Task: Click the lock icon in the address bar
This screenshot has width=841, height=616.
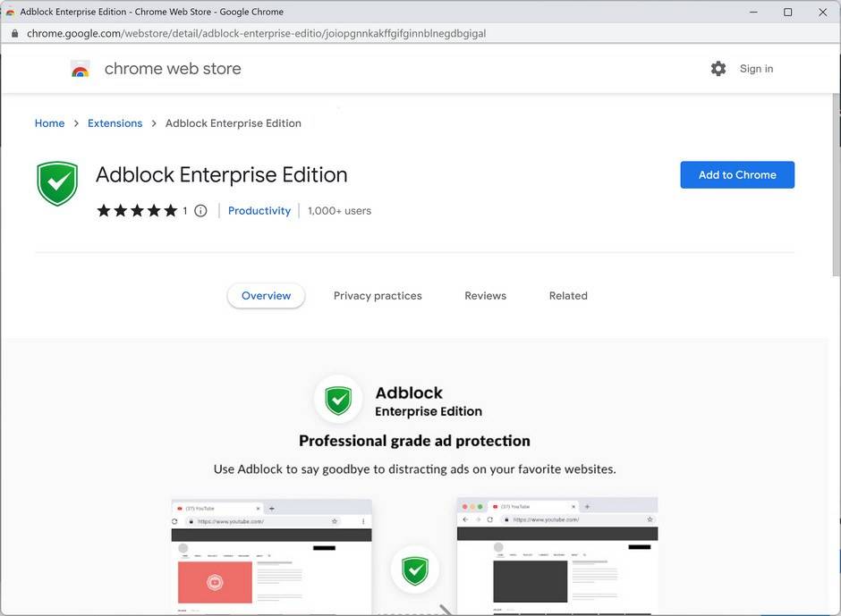Action: pyautogui.click(x=14, y=34)
